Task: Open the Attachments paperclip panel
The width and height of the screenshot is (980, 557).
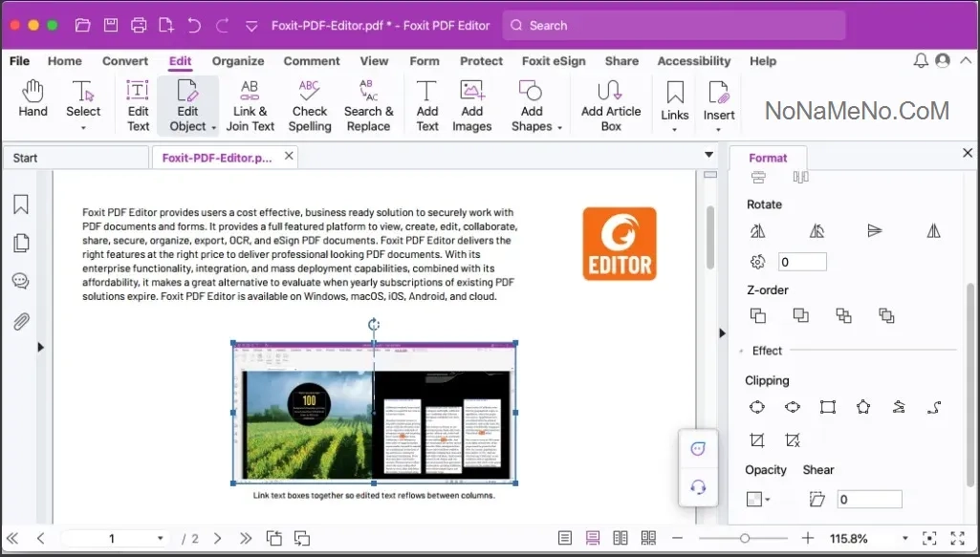Action: 20,321
